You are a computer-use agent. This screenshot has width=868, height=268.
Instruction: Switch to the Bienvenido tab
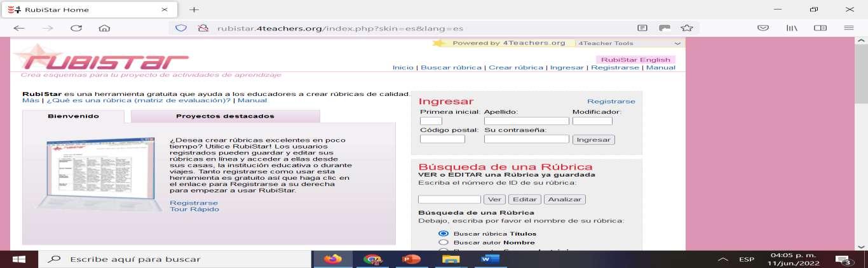73,116
